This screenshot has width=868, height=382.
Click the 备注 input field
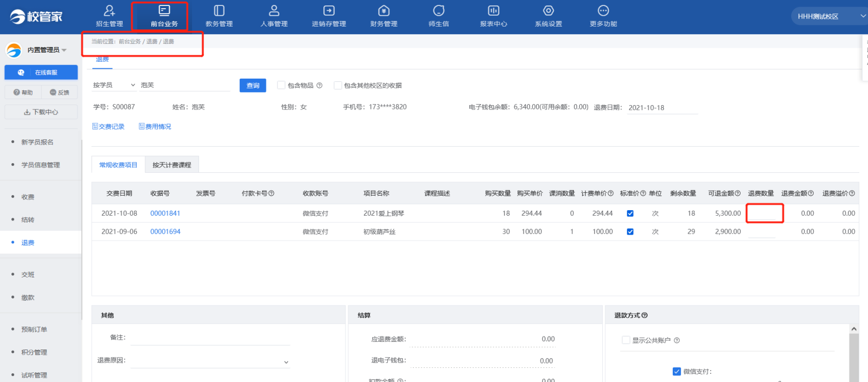[210, 338]
